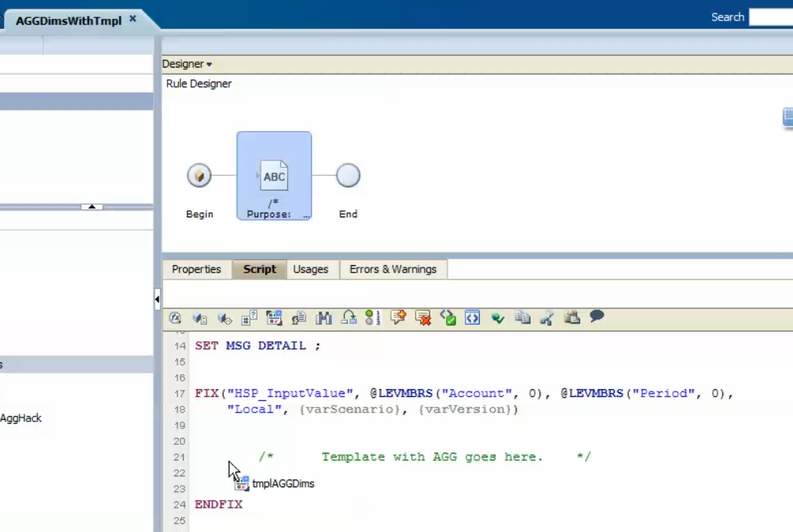
Task: Open the Designer dropdown menu
Action: point(187,64)
